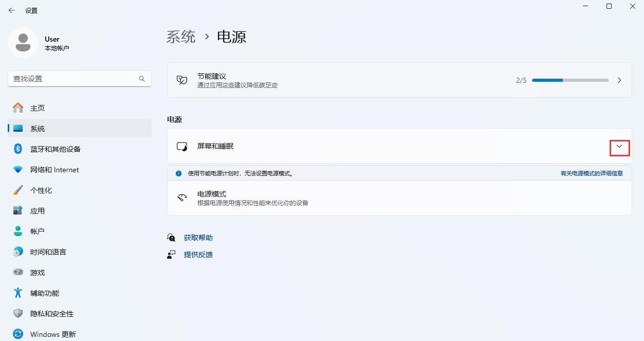The width and height of the screenshot is (644, 341).
Task: Click the 节能建议 progress bar
Action: tap(571, 80)
